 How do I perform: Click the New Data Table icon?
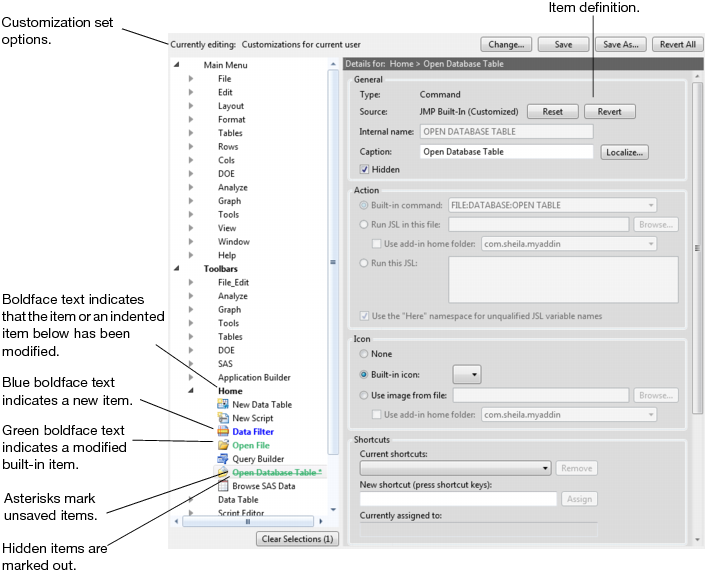pyautogui.click(x=224, y=404)
